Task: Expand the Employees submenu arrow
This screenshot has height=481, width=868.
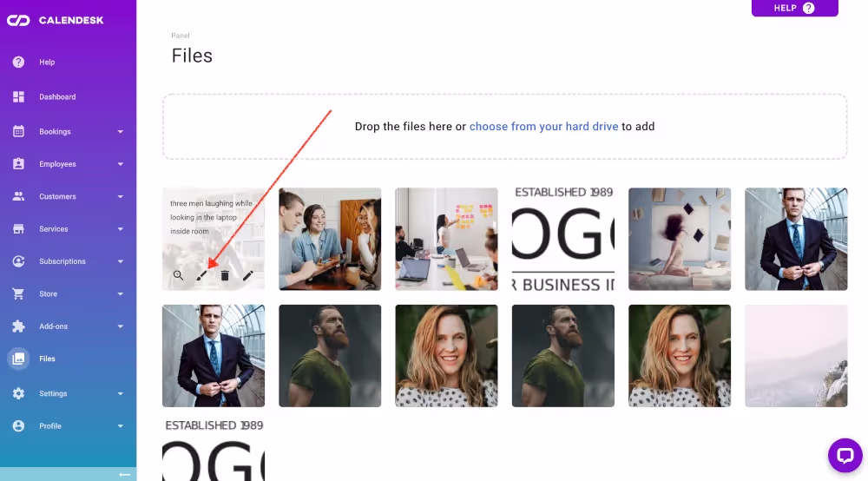Action: pos(121,164)
